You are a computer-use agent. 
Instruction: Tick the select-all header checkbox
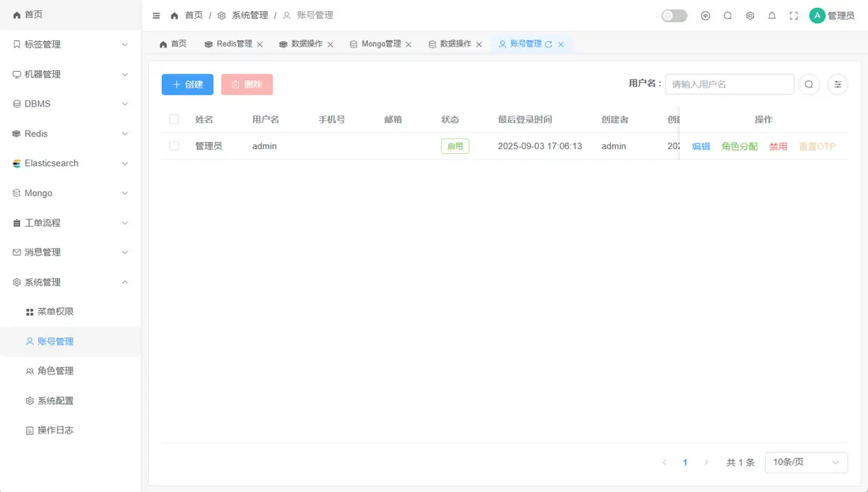(174, 119)
